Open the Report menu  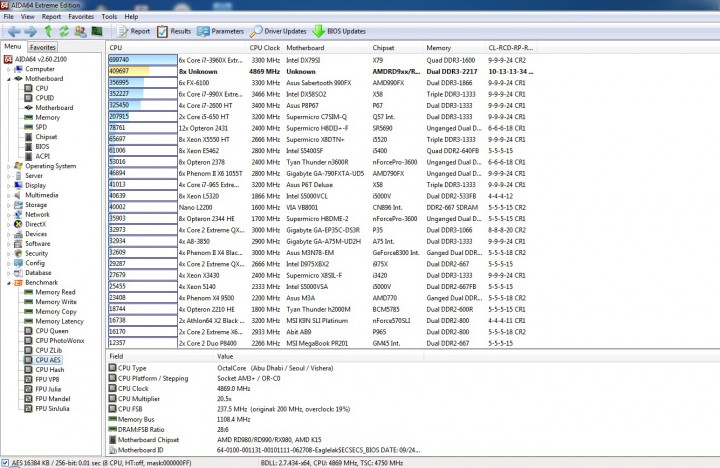click(x=51, y=17)
